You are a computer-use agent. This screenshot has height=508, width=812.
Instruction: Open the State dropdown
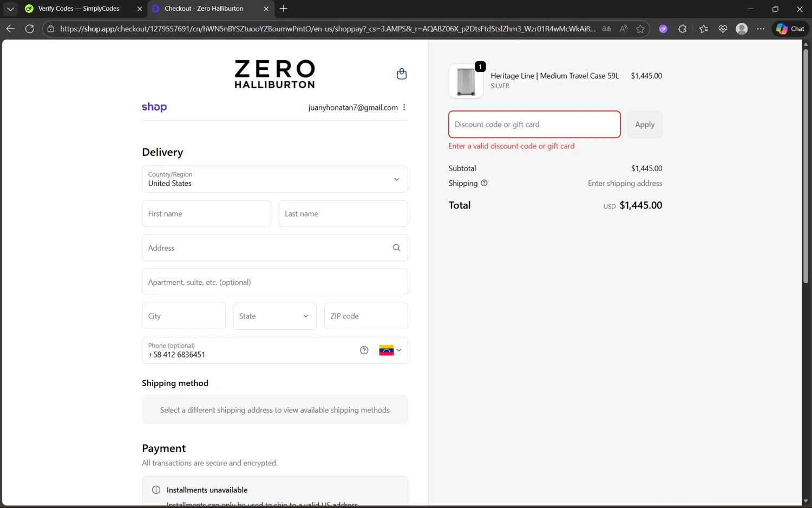(x=274, y=316)
